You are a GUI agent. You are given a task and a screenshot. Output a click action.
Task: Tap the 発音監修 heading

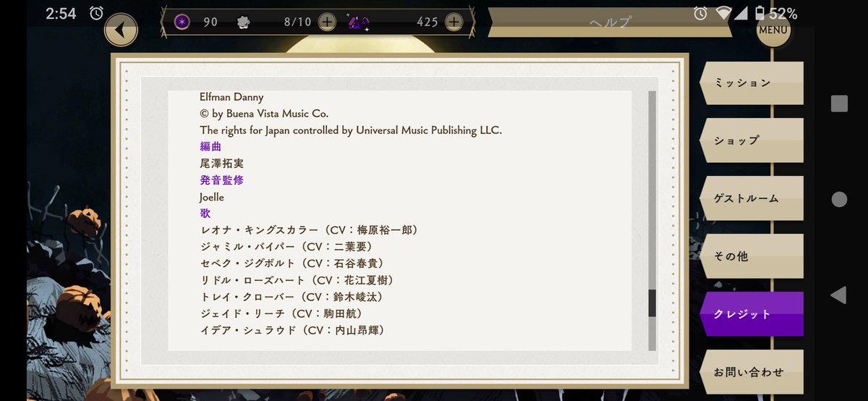[x=222, y=180]
